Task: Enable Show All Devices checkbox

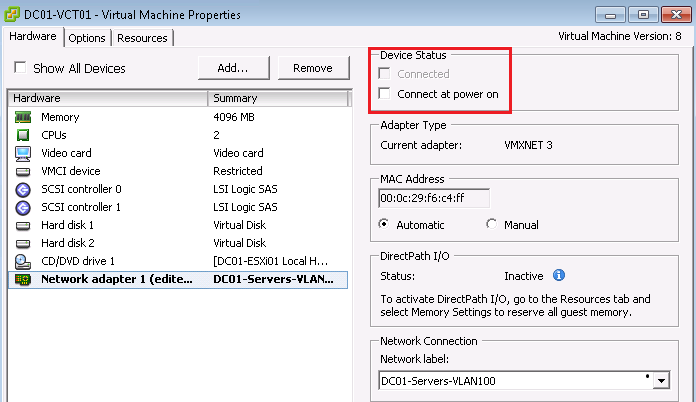Action: (20, 68)
